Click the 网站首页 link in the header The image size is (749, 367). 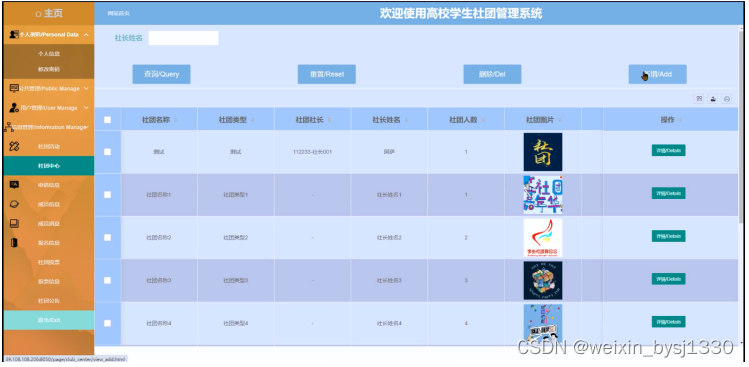118,13
